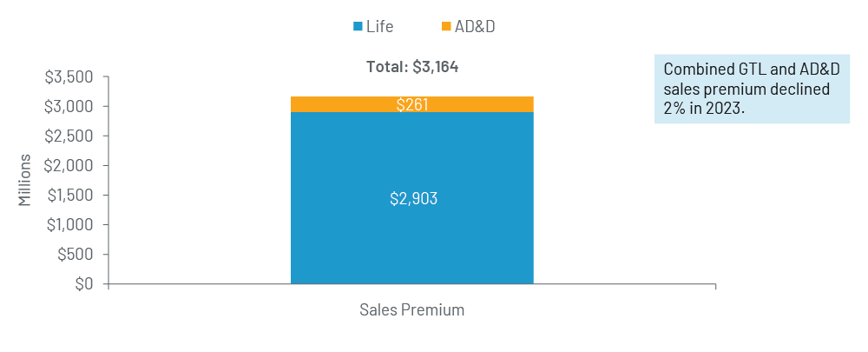Click the blue Life legend swatch
The image size is (868, 352).
click(358, 26)
